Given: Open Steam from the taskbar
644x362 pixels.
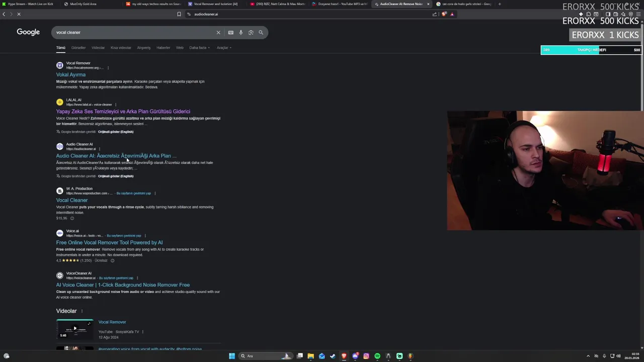Looking at the screenshot, I should [x=333, y=356].
